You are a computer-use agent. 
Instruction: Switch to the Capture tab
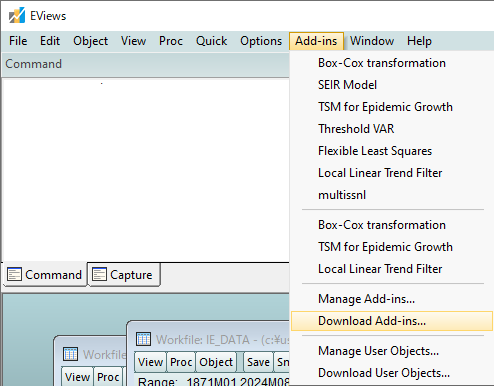click(124, 274)
